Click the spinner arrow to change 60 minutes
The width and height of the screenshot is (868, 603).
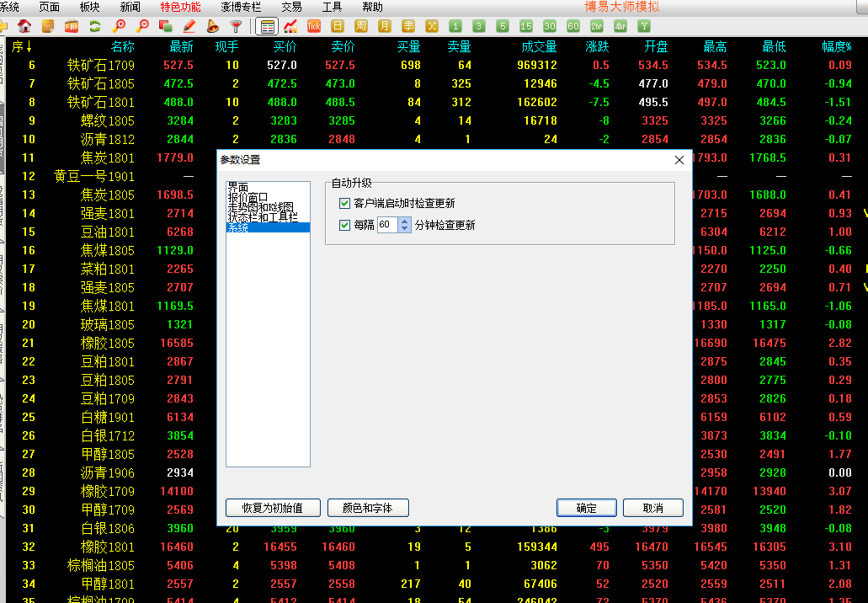pyautogui.click(x=404, y=221)
